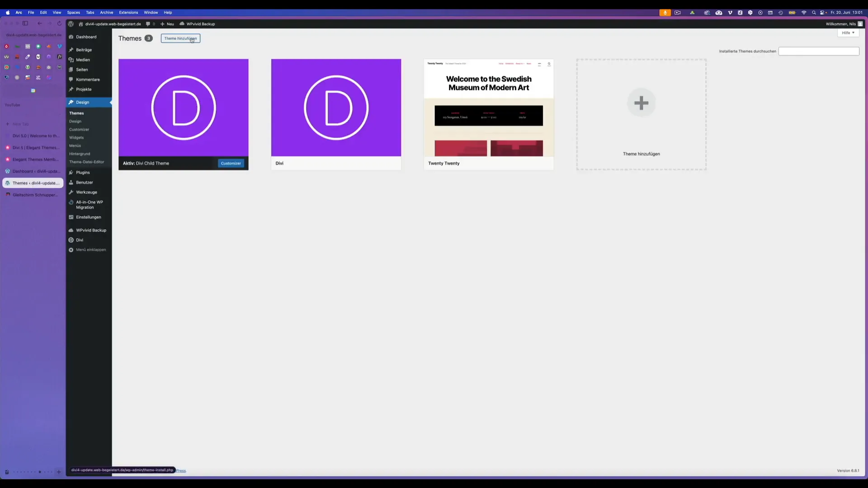The image size is (868, 488).
Task: Open the Extensions menu in menu bar
Action: [128, 13]
